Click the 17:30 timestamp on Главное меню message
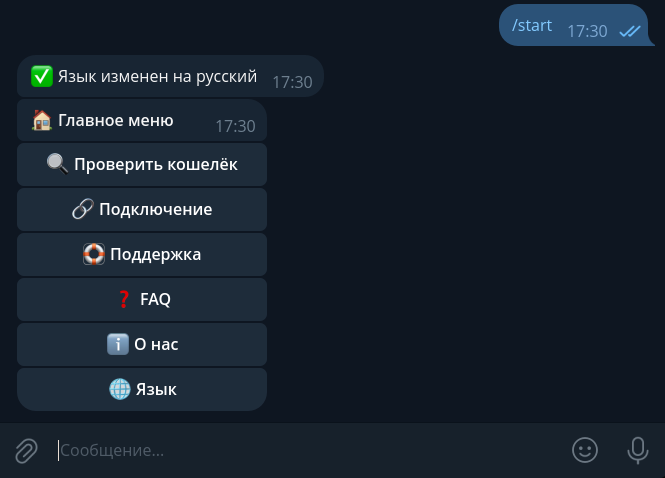 click(x=235, y=126)
